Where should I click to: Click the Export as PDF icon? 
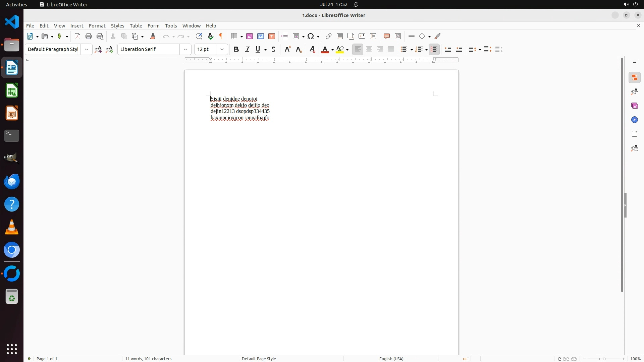(77, 37)
